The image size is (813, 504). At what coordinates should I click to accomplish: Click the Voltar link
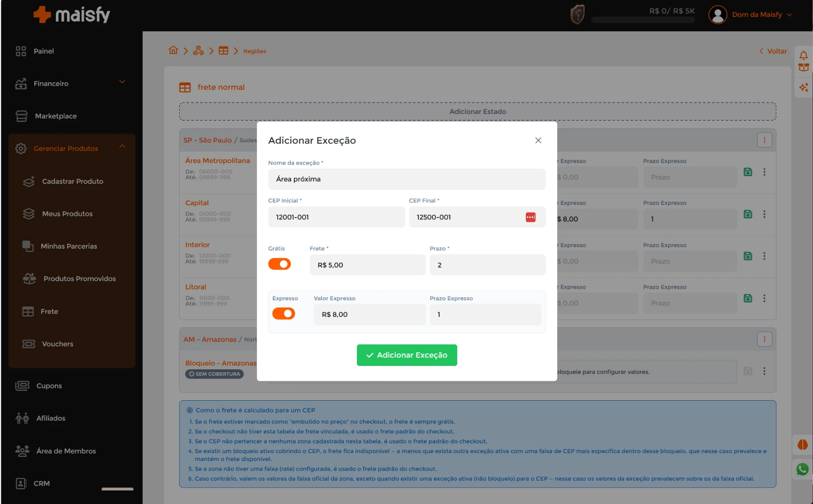773,51
